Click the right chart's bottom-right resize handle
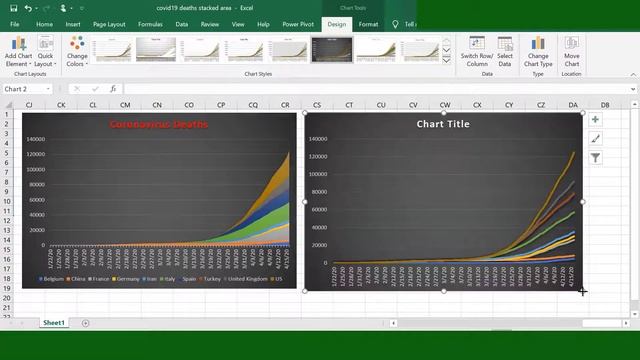Image resolution: width=640 pixels, height=360 pixels. 582,291
